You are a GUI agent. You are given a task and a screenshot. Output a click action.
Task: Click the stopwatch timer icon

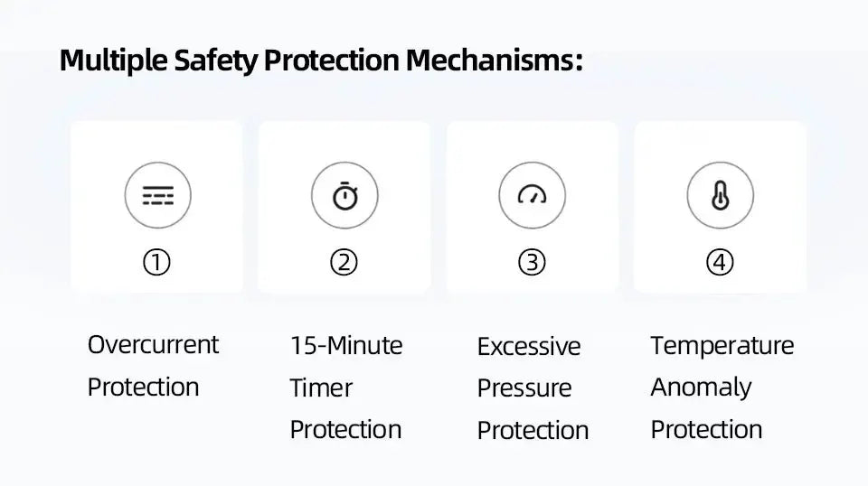344,195
